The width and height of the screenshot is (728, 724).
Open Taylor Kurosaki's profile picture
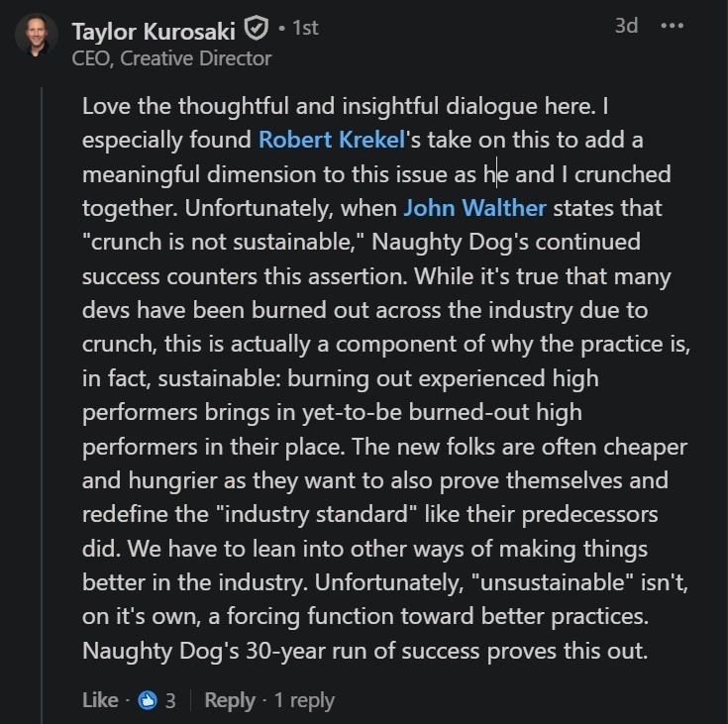point(36,38)
